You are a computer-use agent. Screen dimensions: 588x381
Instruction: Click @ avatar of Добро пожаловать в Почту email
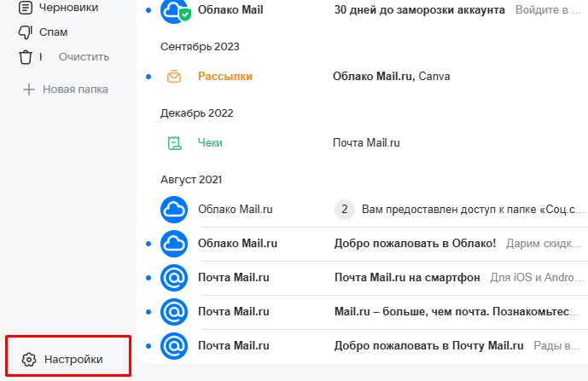[174, 346]
